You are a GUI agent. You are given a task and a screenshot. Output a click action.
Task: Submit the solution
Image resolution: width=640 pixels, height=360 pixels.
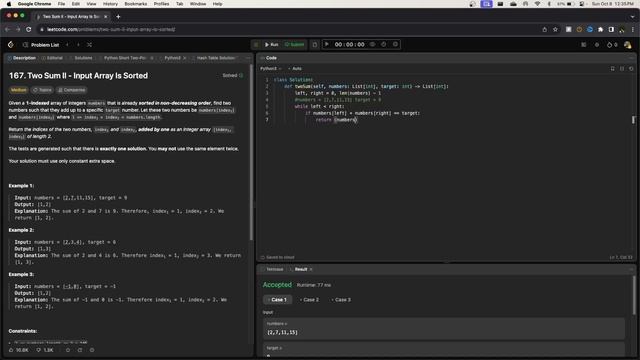pos(294,44)
